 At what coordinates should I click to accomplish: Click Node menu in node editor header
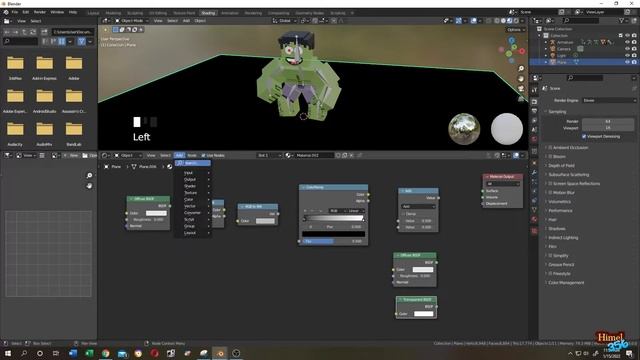191,156
